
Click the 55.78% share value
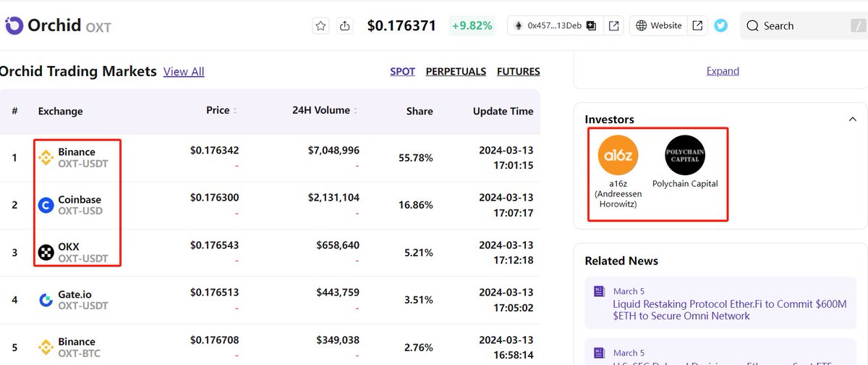click(x=416, y=158)
